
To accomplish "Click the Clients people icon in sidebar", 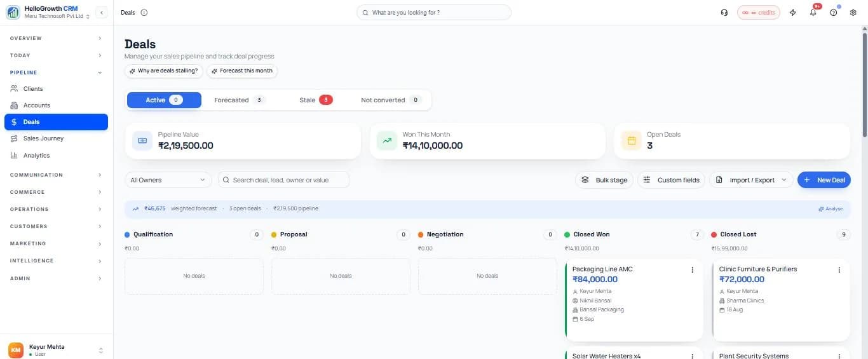I will (x=15, y=88).
